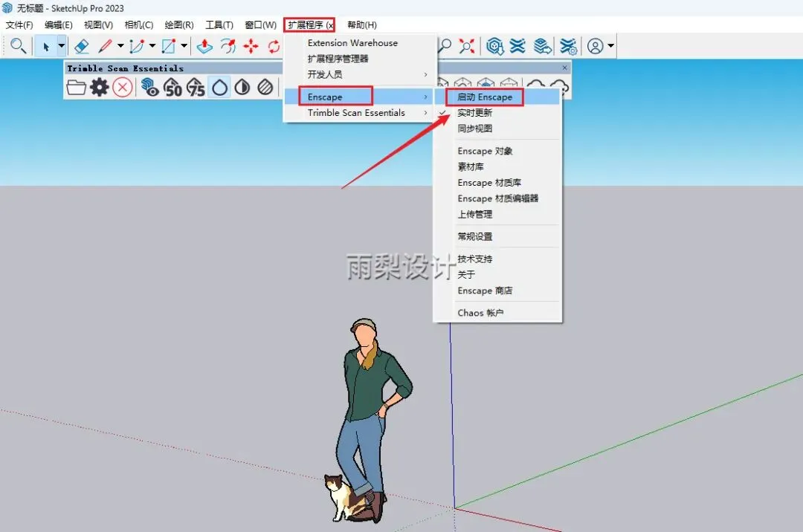Open the Enscape submenu entry
Image resolution: width=803 pixels, height=532 pixels.
click(x=360, y=97)
